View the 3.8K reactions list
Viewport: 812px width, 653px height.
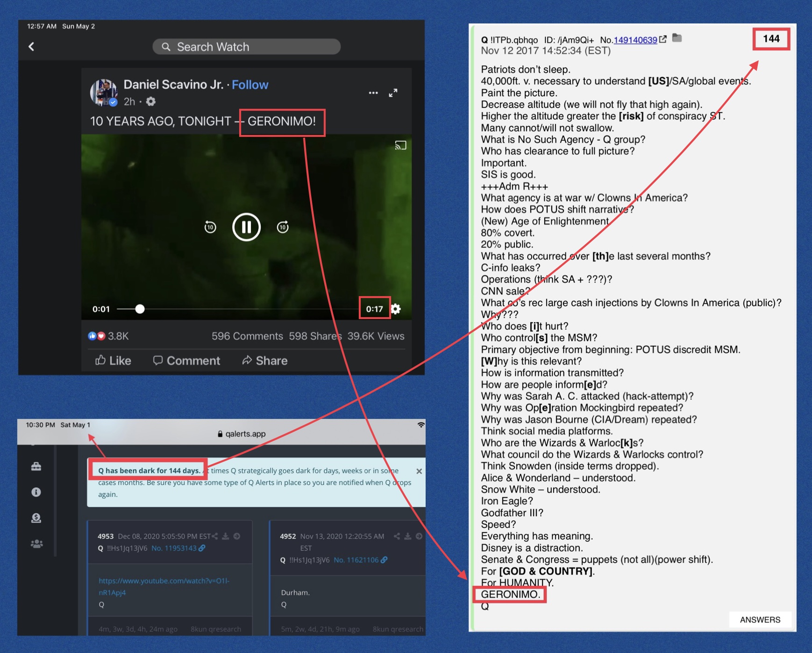pos(108,336)
